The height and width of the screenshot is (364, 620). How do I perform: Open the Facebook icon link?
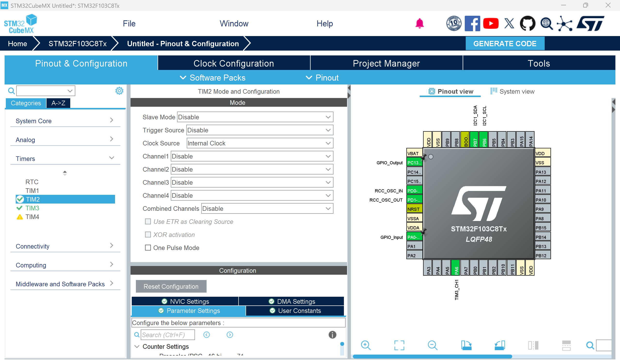(472, 24)
